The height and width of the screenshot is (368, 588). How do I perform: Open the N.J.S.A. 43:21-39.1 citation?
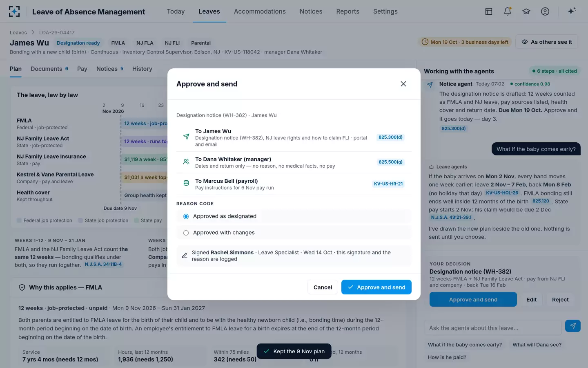tap(451, 218)
